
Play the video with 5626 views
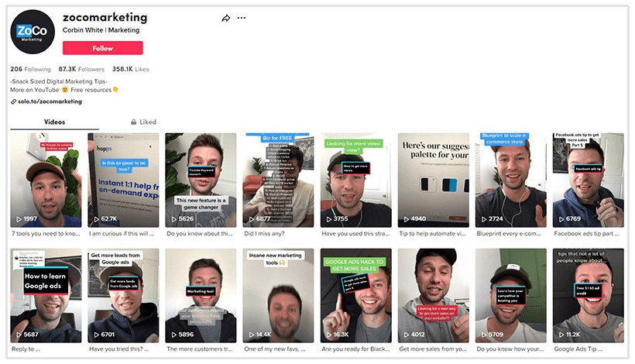click(x=201, y=180)
